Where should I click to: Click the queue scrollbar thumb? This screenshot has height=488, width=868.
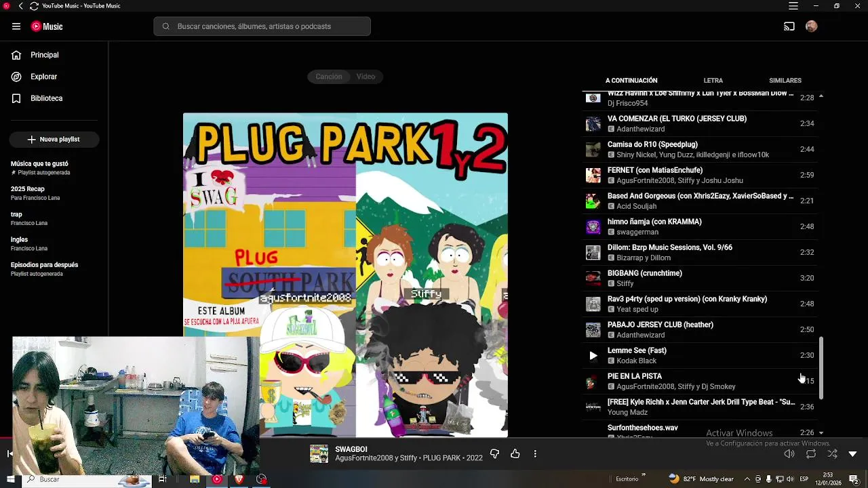pyautogui.click(x=821, y=368)
